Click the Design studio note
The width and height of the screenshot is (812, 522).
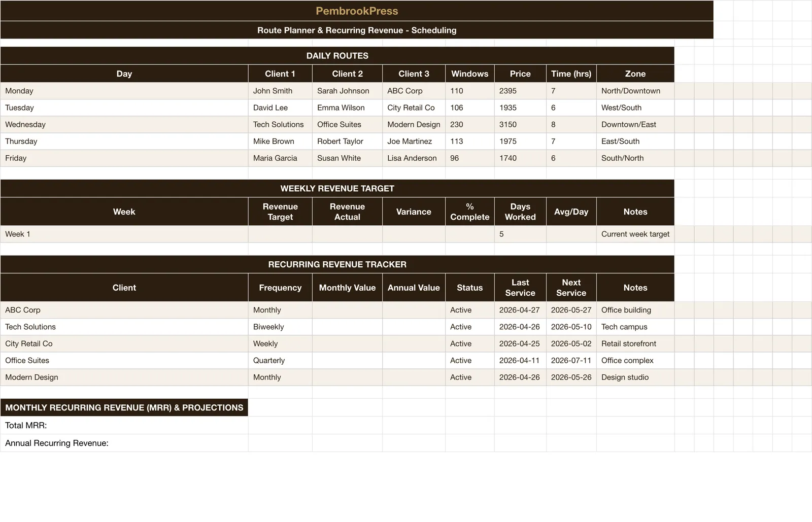click(x=635, y=377)
